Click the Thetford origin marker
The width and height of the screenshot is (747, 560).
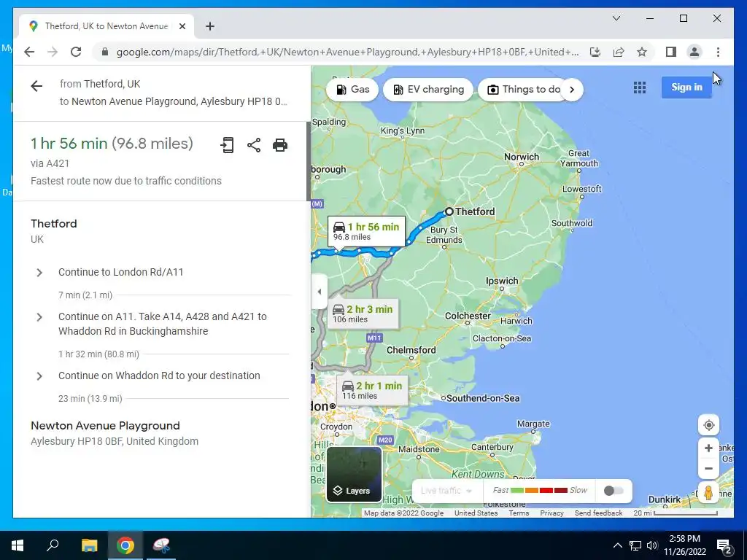coord(449,211)
